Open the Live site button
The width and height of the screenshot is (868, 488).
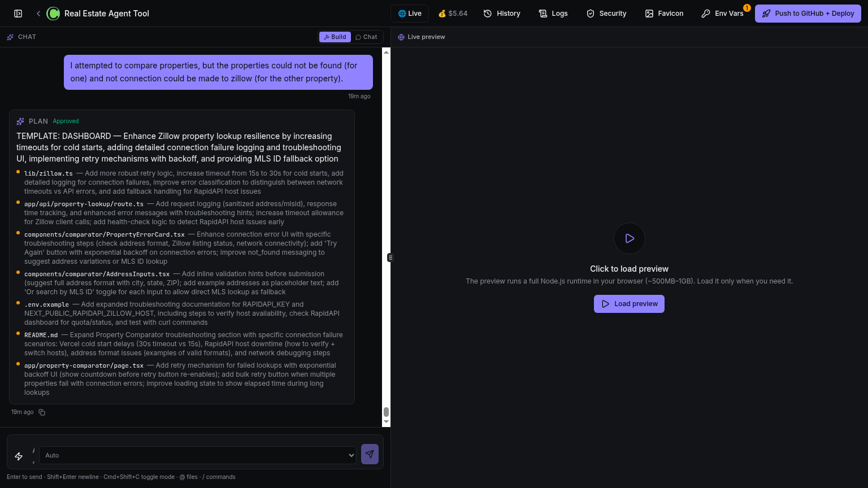point(410,14)
